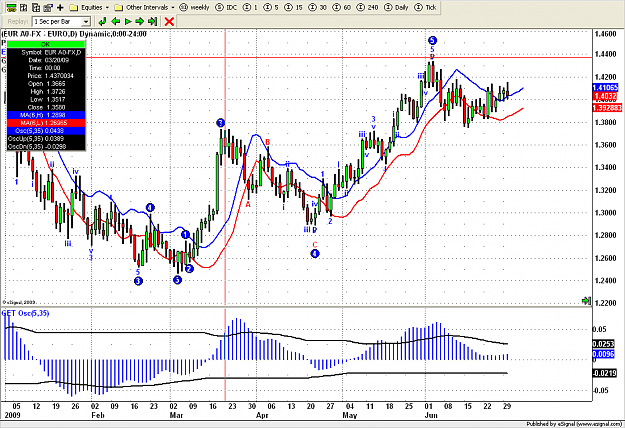
Task: Click the red 1.4032 price marker
Action: (x=605, y=96)
